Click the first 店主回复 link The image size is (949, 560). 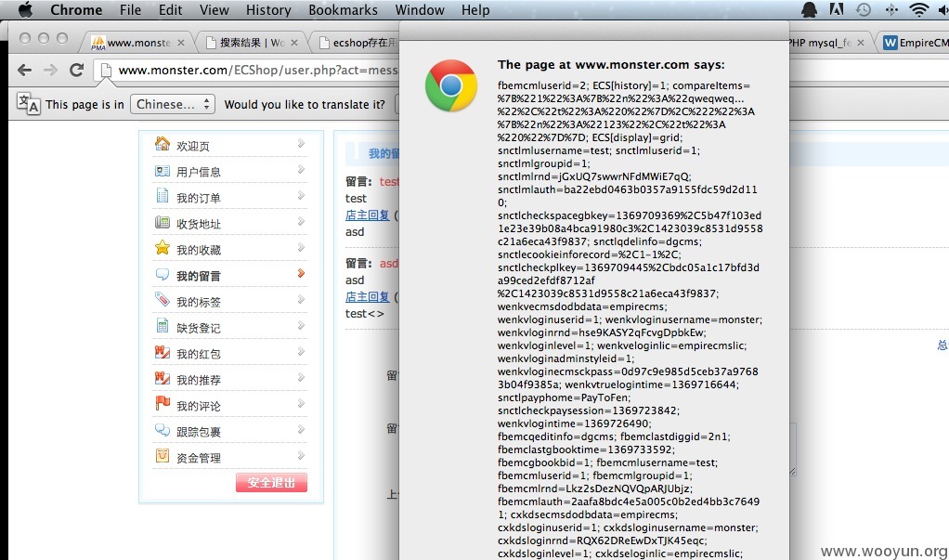tap(368, 215)
